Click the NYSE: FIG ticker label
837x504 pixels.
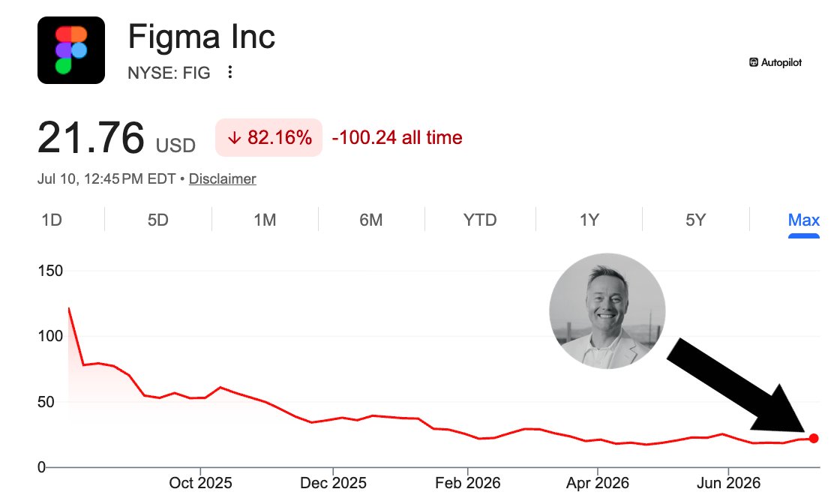(x=169, y=73)
